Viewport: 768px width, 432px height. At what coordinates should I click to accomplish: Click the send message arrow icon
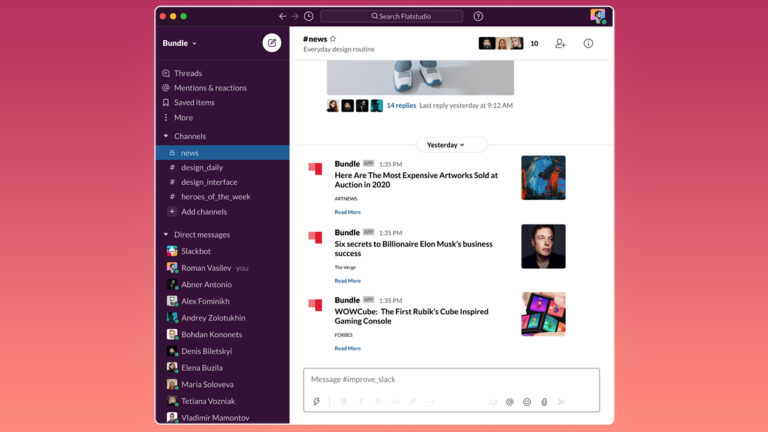click(561, 402)
